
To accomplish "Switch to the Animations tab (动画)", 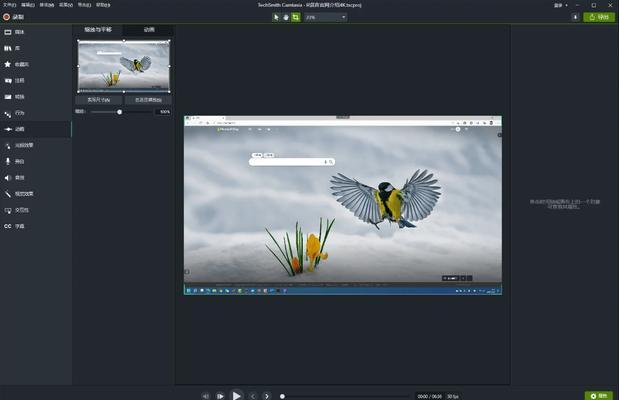I will pyautogui.click(x=149, y=30).
